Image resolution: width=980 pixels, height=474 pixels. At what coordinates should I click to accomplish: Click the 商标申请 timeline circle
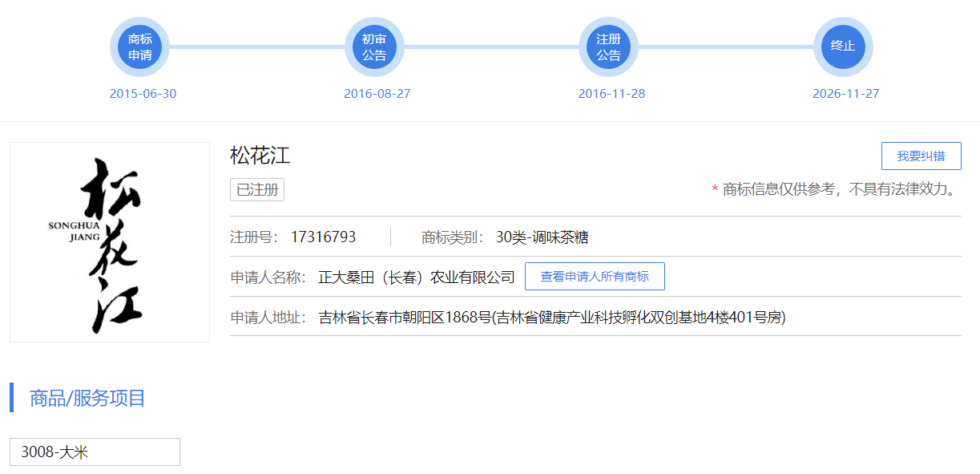click(140, 47)
